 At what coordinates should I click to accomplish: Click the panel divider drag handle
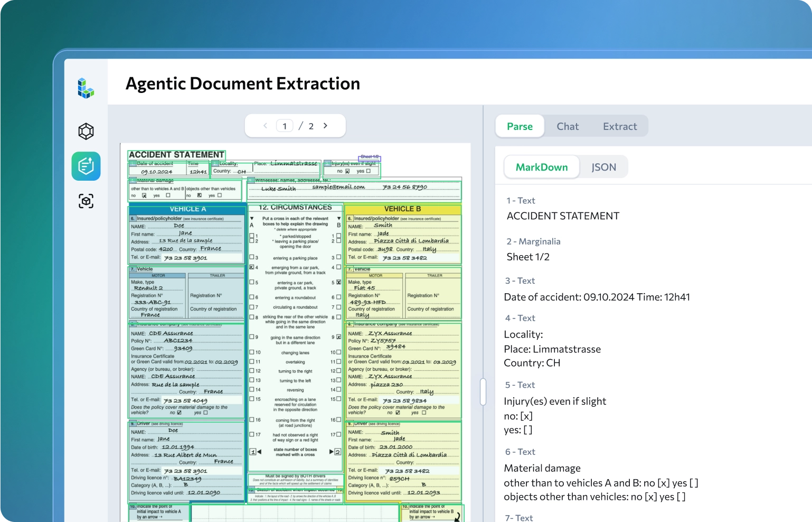[x=483, y=392]
